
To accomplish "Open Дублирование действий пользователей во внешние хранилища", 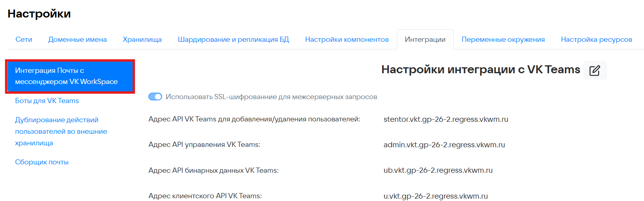I will [61, 131].
